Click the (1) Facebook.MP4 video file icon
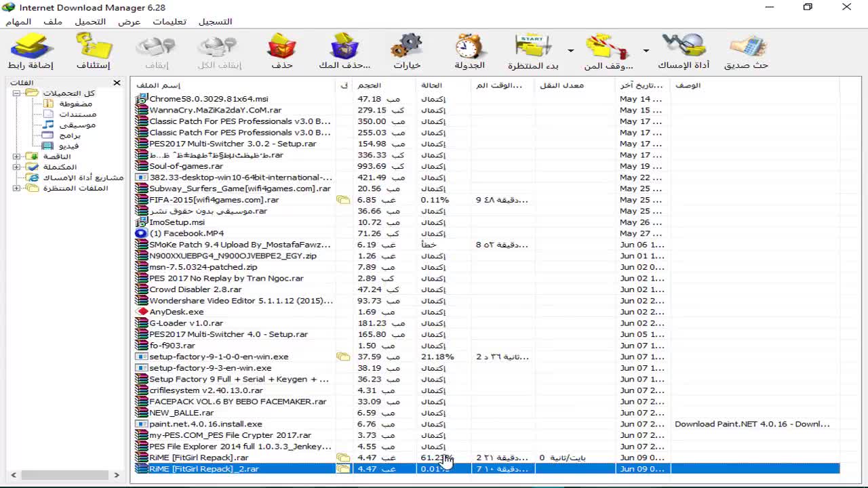 pos(141,233)
